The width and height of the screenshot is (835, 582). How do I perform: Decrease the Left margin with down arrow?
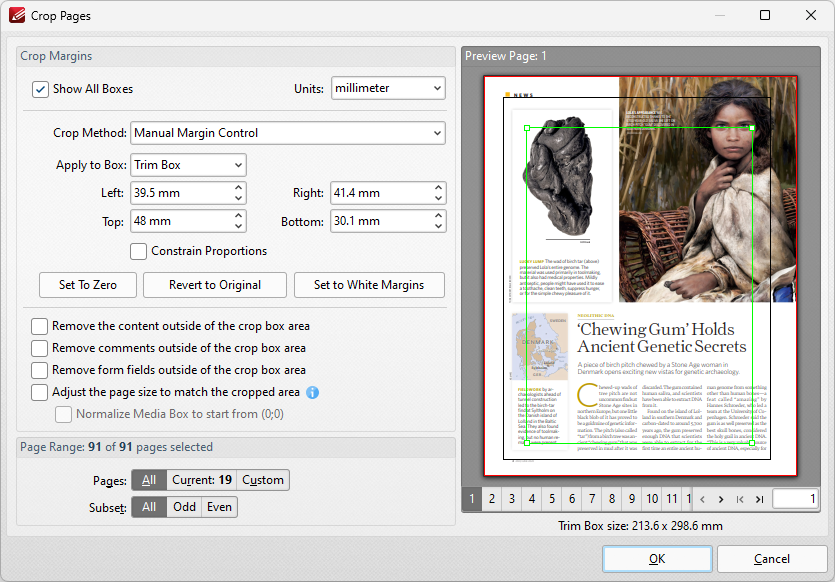239,198
